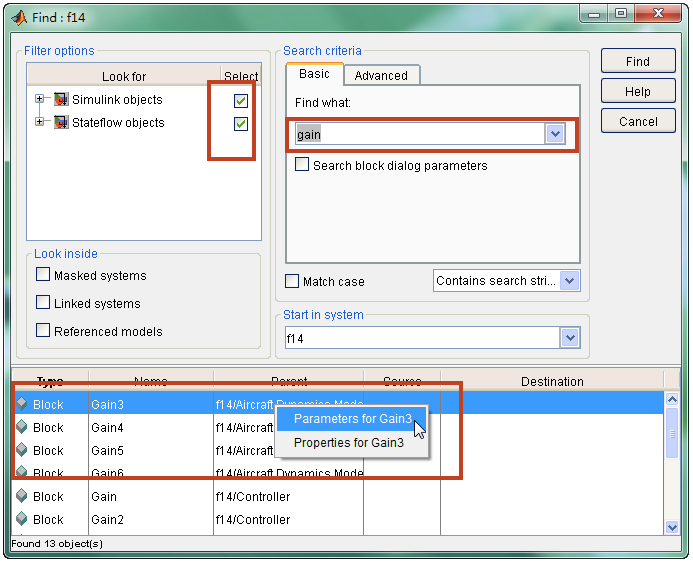Click the Find what text field
693x565 pixels.
click(x=420, y=134)
